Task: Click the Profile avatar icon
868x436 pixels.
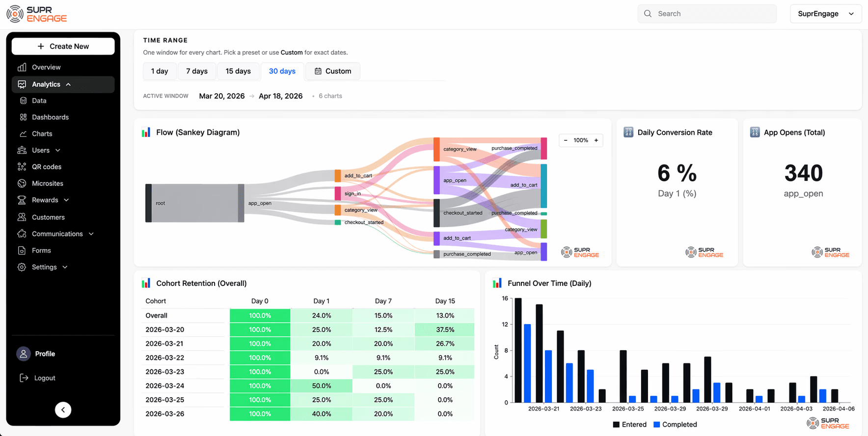Action: (x=24, y=354)
